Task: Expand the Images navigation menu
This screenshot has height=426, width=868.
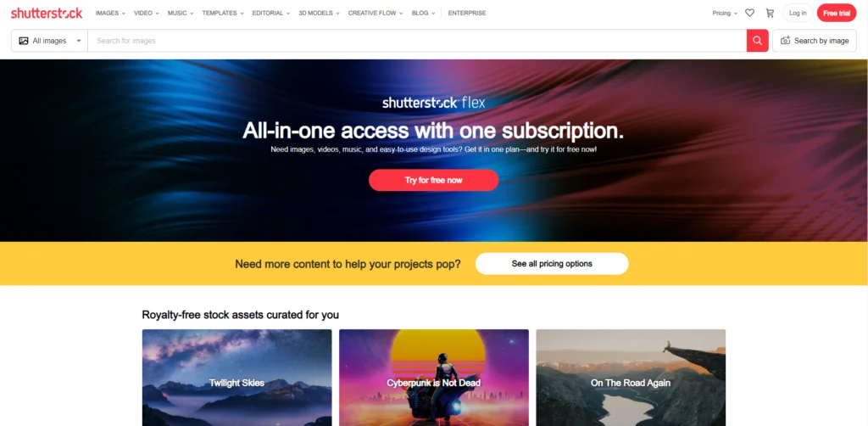Action: pos(110,14)
